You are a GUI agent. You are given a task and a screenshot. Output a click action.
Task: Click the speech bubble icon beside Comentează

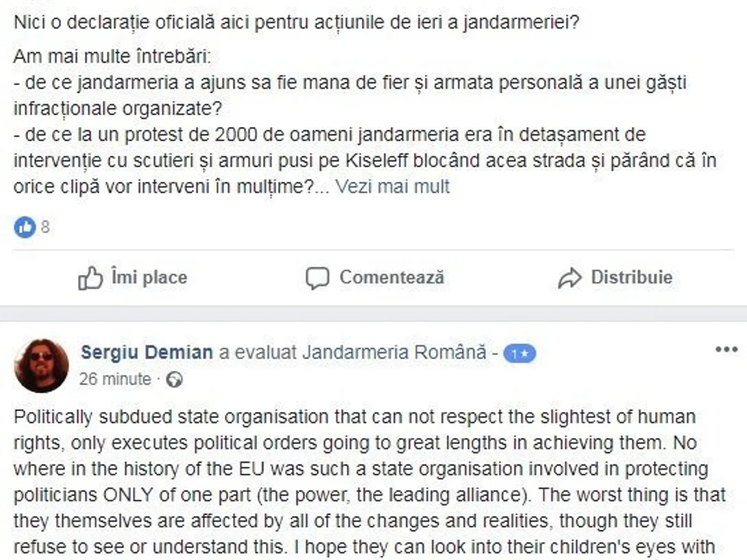click(x=317, y=278)
